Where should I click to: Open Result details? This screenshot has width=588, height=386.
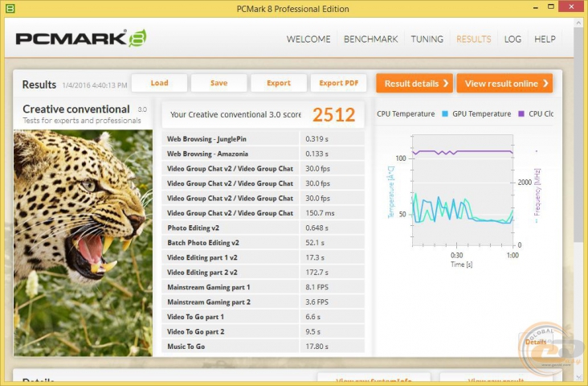pyautogui.click(x=414, y=84)
